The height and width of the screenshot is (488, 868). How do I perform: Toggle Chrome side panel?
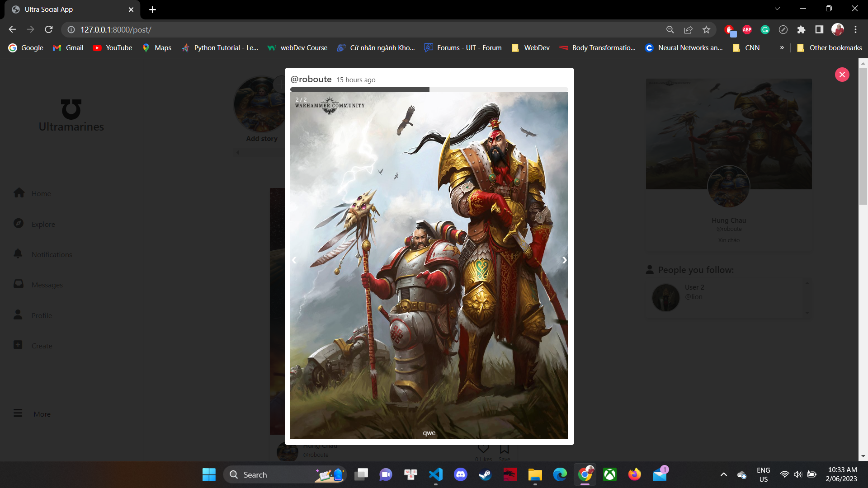click(x=819, y=30)
